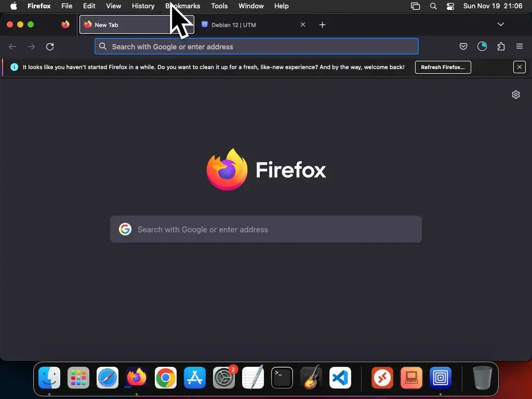Click the Google logo in search box

pos(125,229)
